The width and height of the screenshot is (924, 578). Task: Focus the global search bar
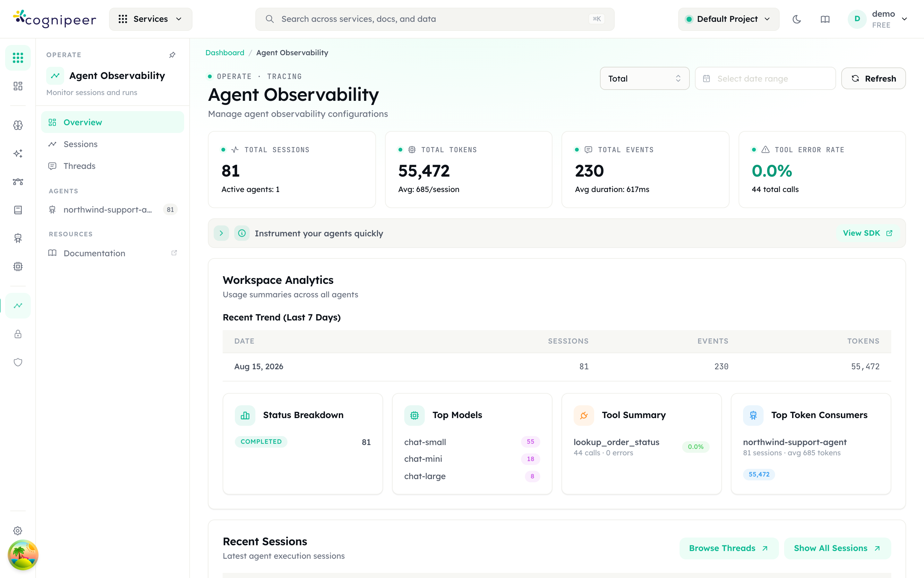tap(434, 19)
